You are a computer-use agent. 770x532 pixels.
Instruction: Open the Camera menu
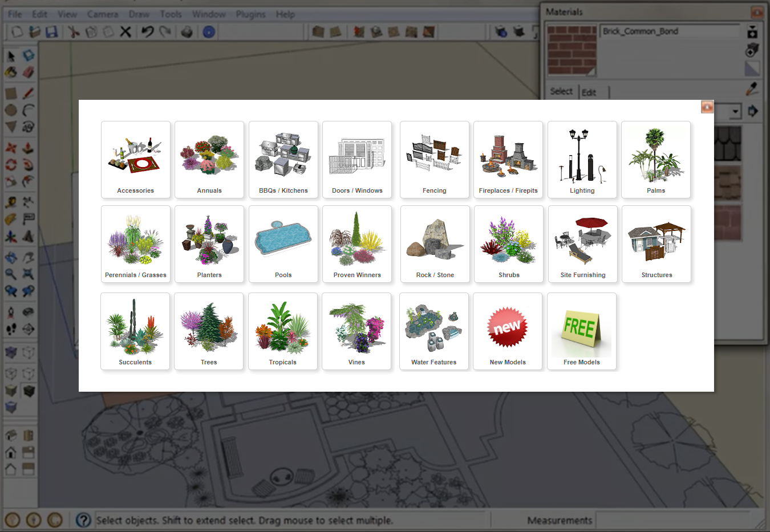103,14
